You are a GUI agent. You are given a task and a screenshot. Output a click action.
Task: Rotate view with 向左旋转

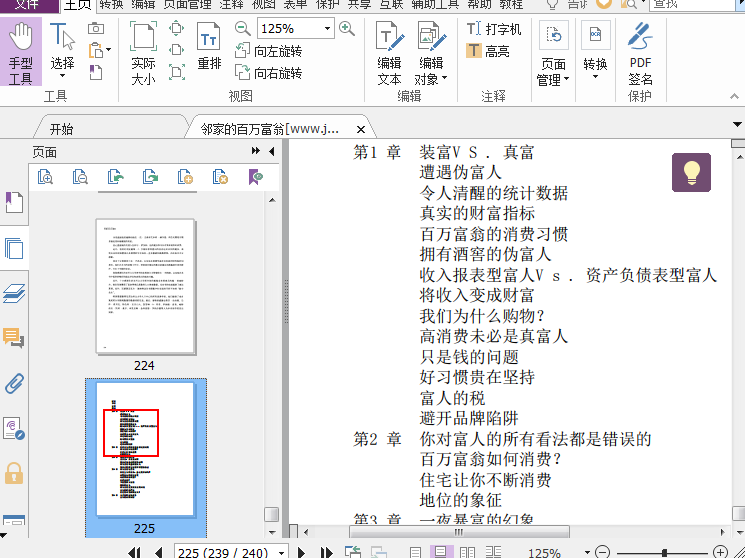pyautogui.click(x=269, y=51)
